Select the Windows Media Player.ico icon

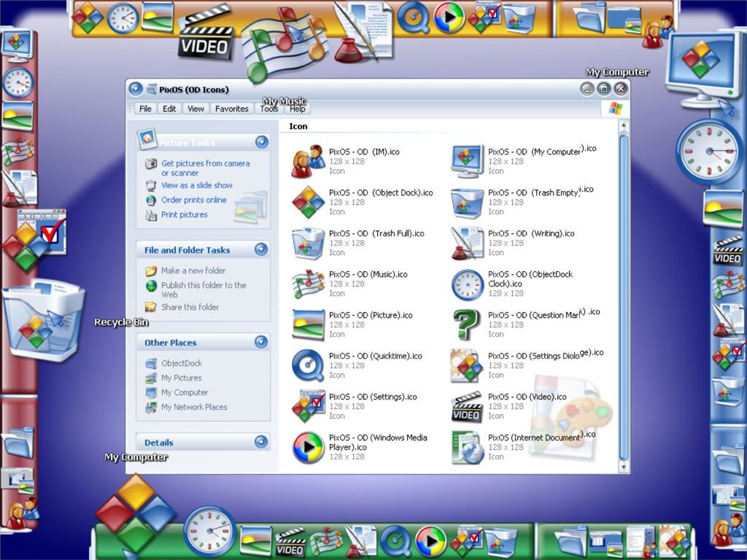click(309, 448)
